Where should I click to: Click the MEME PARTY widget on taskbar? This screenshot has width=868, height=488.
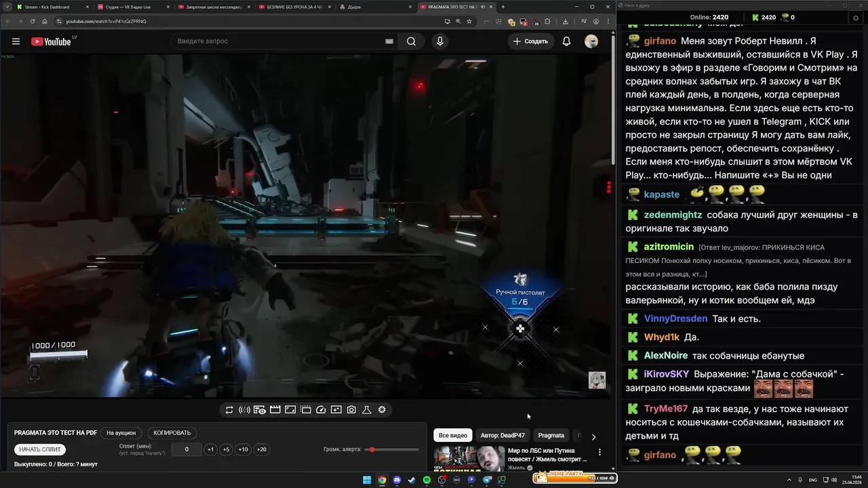point(575,479)
